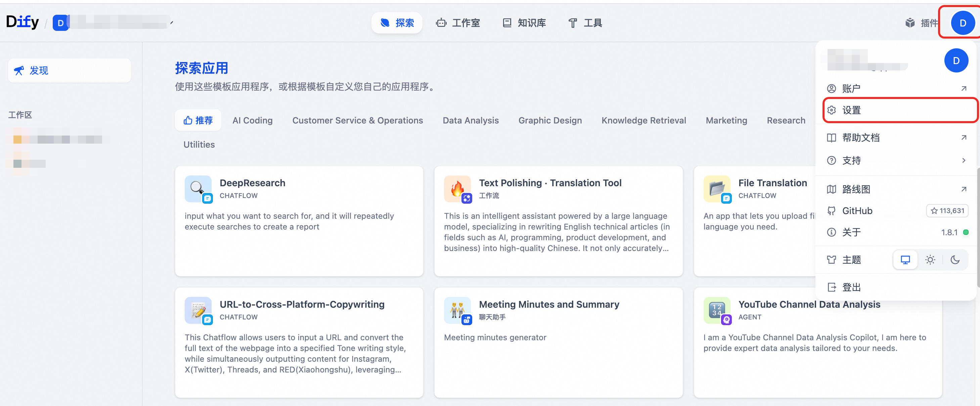Open the plugins cube icon
The height and width of the screenshot is (406, 980).
[909, 23]
